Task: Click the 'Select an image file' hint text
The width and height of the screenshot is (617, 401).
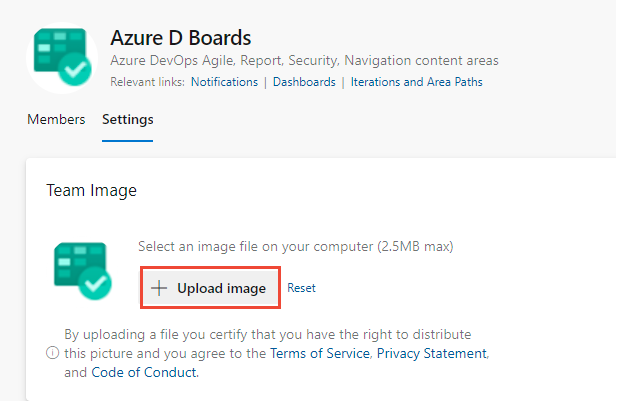Action: click(x=296, y=246)
